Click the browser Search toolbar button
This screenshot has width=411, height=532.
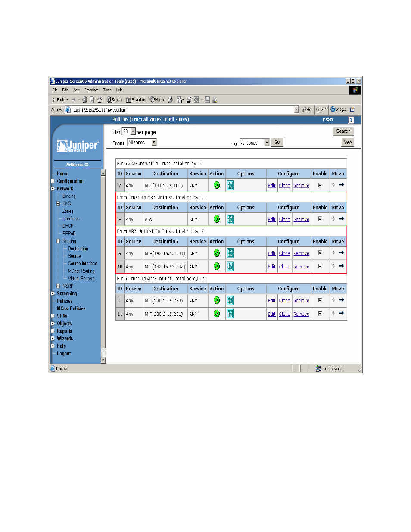point(115,100)
